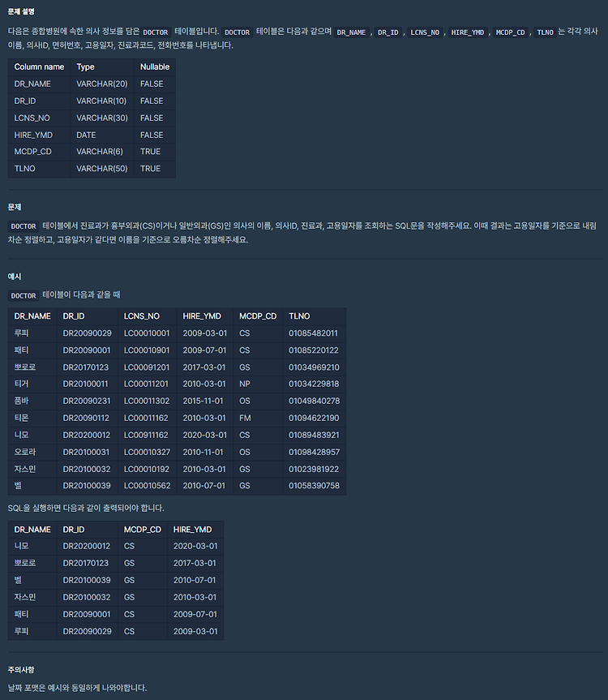This screenshot has height=700, width=608.
Task: Click the 'Nullable' column header
Action: (155, 67)
